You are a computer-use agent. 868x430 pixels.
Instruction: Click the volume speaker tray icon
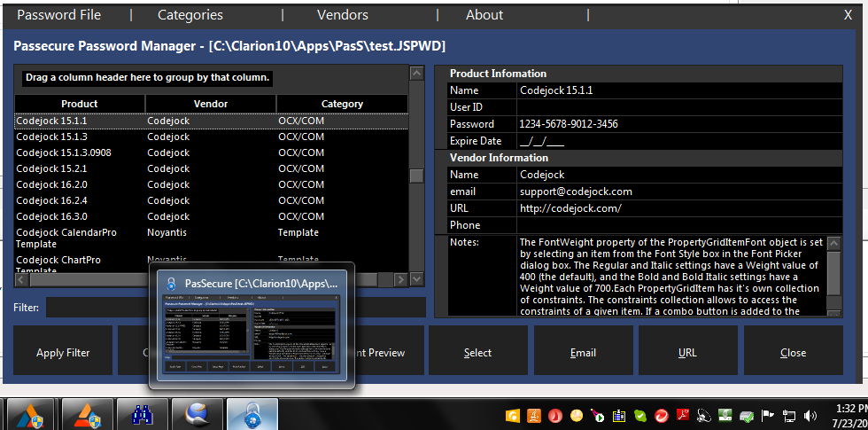[810, 415]
